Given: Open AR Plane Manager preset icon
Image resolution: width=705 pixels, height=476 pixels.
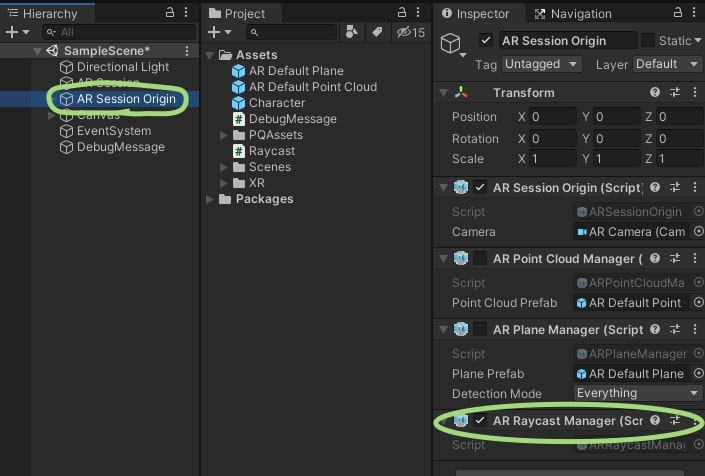Looking at the screenshot, I should [x=675, y=329].
